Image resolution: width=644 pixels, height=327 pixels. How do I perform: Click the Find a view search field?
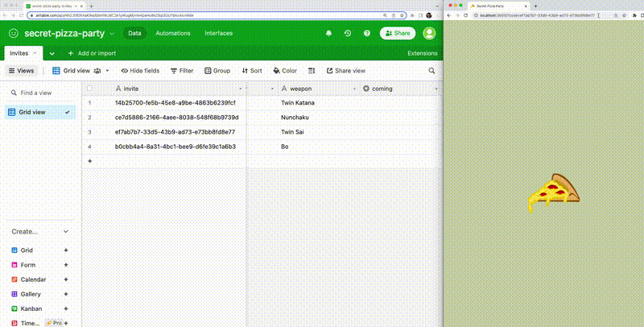click(x=42, y=93)
